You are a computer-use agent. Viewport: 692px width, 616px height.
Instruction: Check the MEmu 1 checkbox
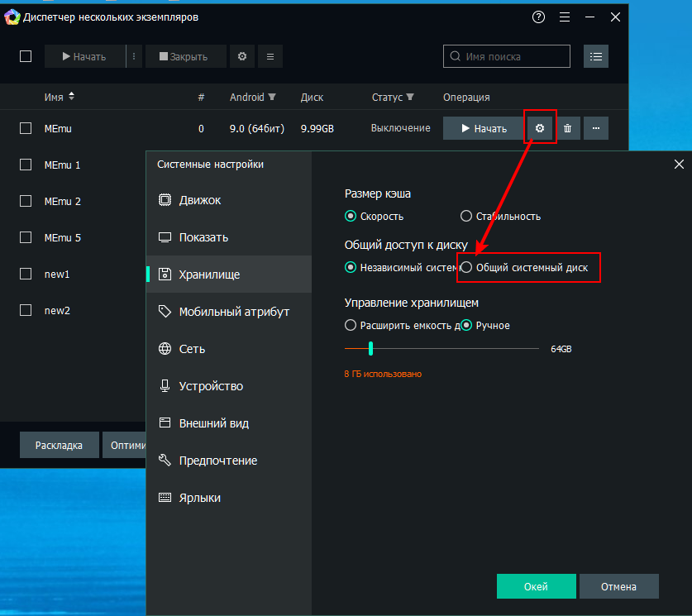click(26, 165)
